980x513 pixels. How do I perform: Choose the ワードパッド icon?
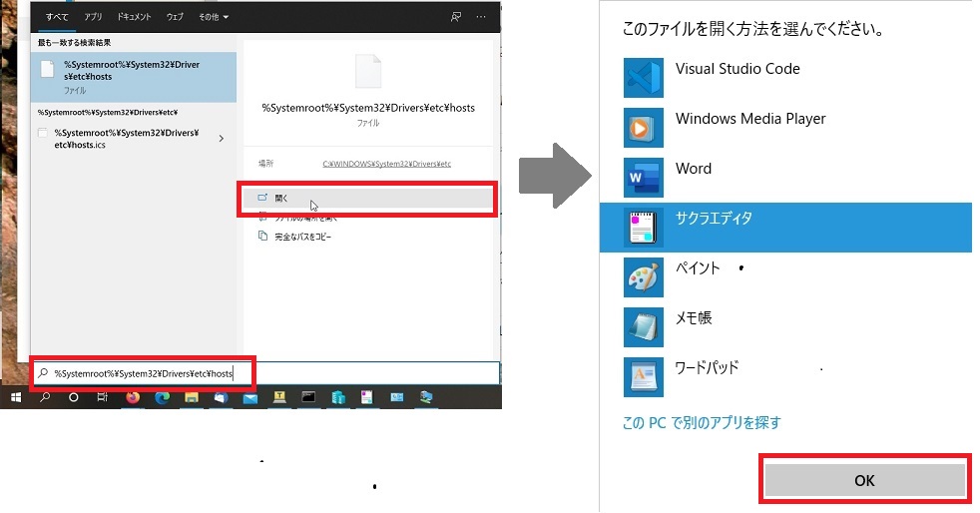643,377
